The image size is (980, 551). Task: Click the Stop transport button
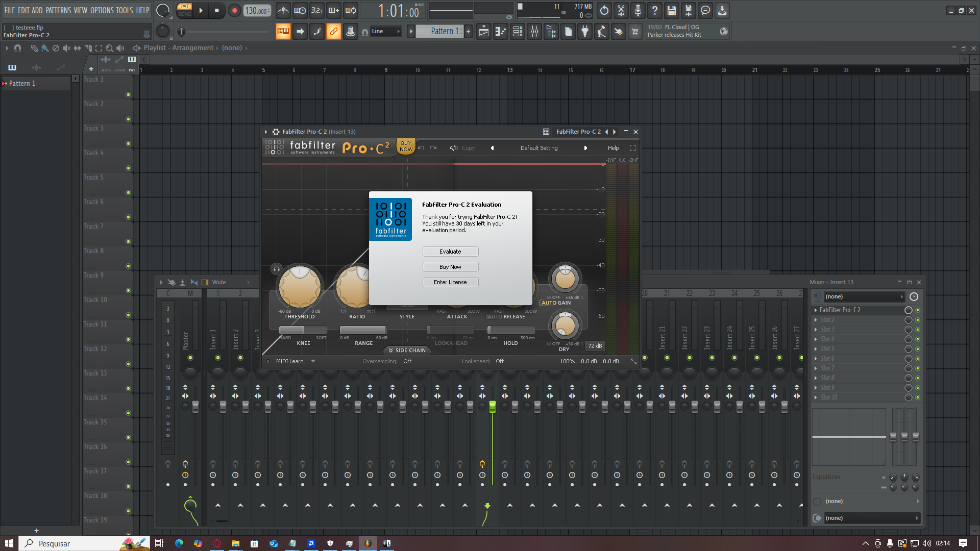tap(217, 10)
